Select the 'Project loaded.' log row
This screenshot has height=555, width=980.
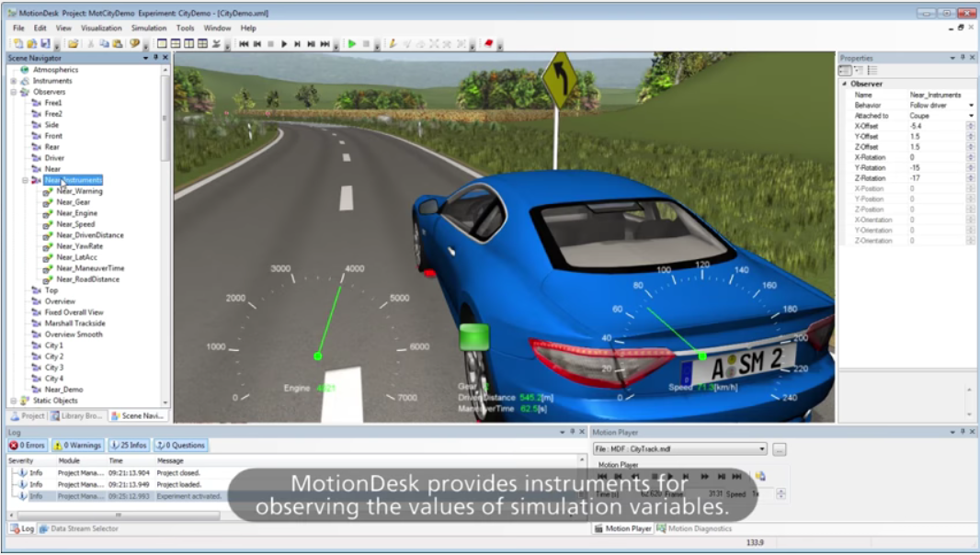pos(294,484)
